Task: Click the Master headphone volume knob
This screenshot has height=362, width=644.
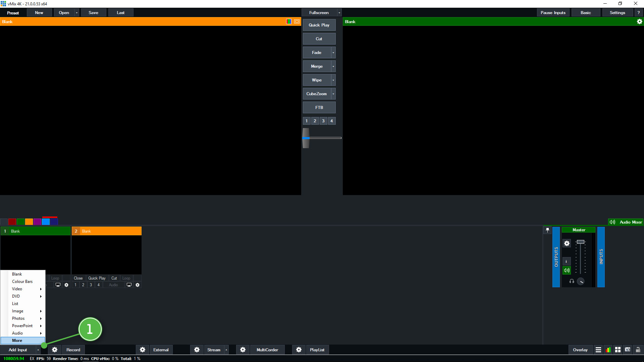Action: click(581, 281)
